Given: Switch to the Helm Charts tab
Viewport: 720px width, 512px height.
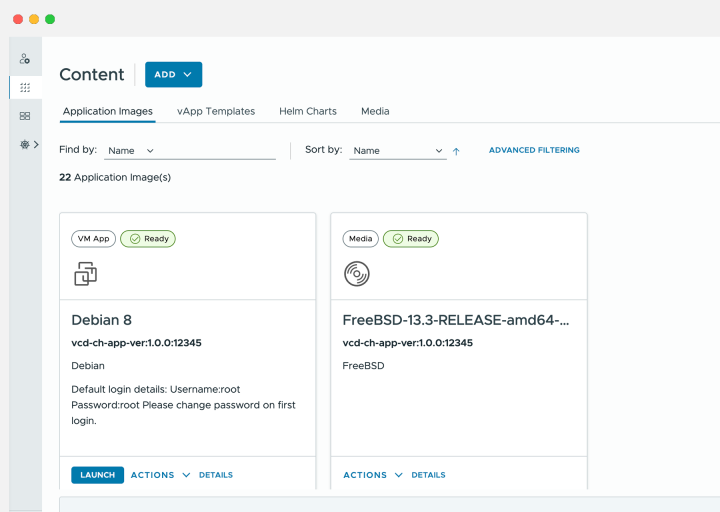Looking at the screenshot, I should click(308, 111).
